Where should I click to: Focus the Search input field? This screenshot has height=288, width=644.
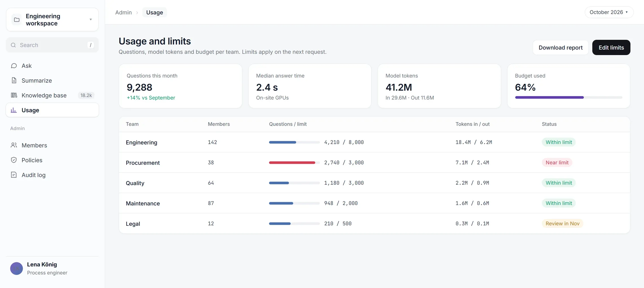pos(52,45)
